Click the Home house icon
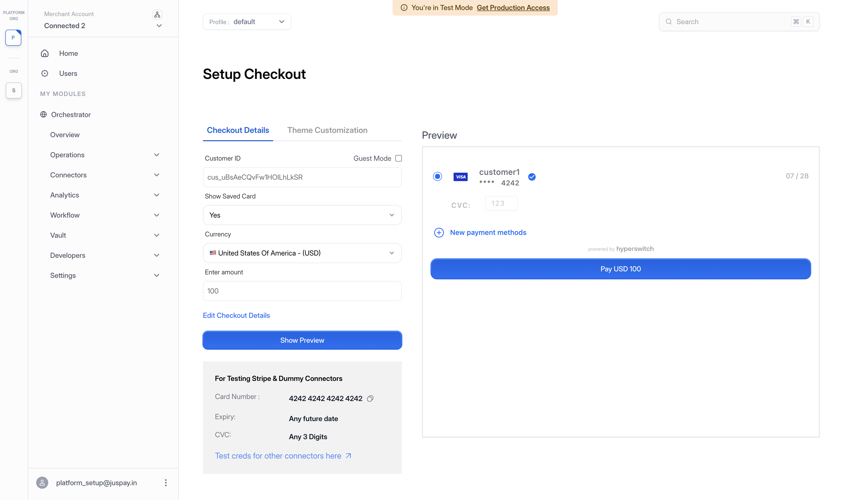868x500 pixels. (x=45, y=53)
